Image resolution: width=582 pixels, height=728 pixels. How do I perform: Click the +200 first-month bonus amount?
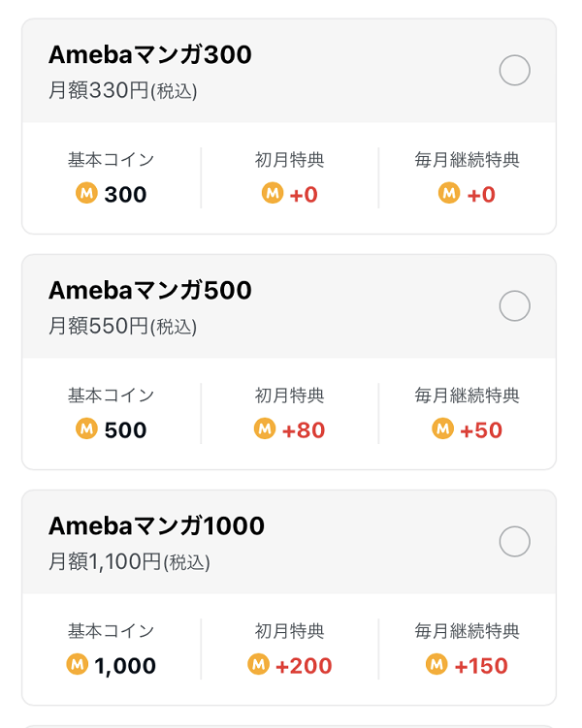point(304,666)
